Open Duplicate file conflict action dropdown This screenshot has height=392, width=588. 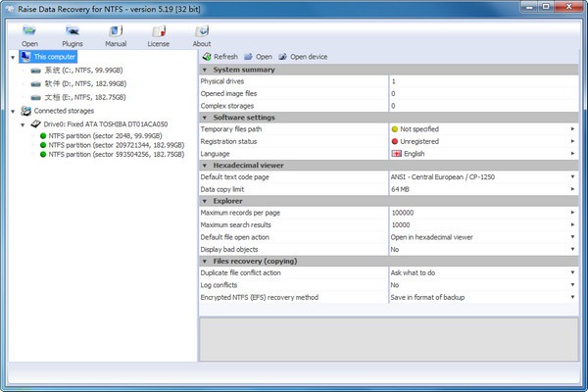[572, 272]
